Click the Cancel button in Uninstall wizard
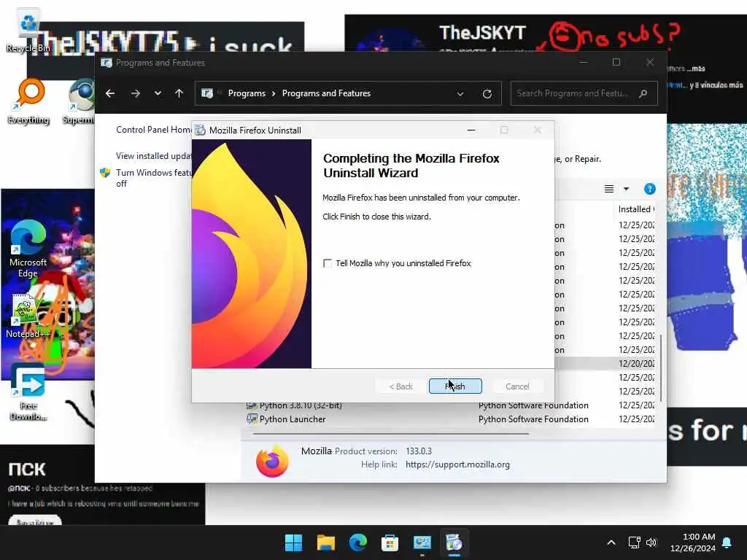The width and height of the screenshot is (747, 560). [517, 386]
